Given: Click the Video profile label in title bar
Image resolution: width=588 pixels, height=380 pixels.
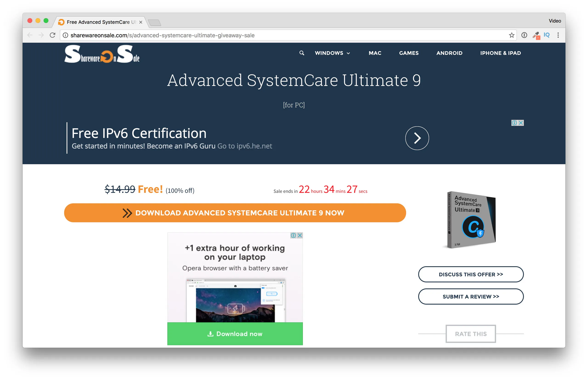Looking at the screenshot, I should pyautogui.click(x=555, y=21).
